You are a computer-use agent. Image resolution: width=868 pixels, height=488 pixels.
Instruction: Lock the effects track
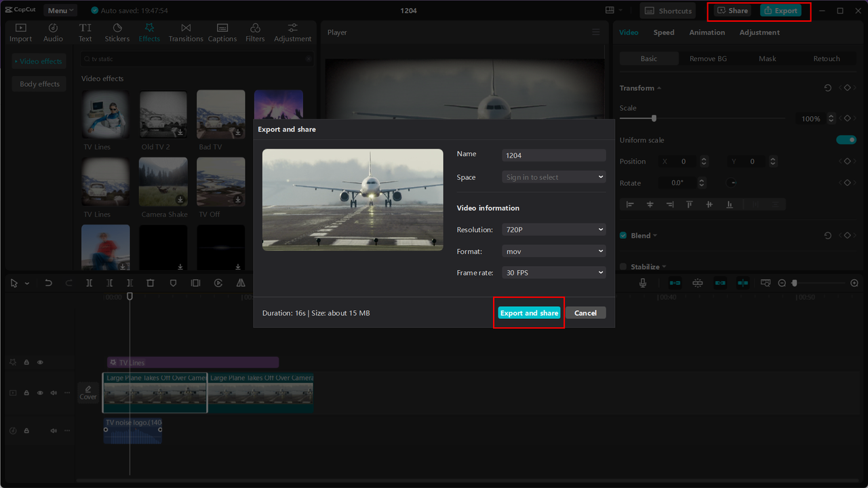coord(26,362)
